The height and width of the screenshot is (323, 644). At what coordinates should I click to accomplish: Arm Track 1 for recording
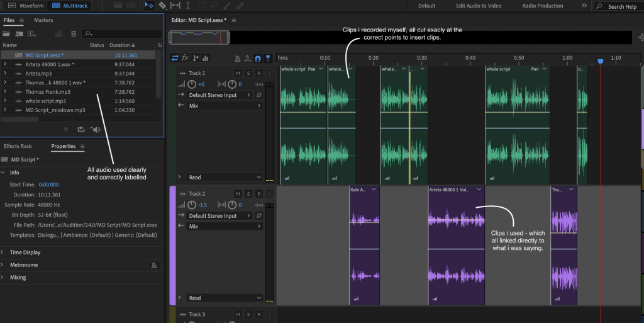click(258, 73)
